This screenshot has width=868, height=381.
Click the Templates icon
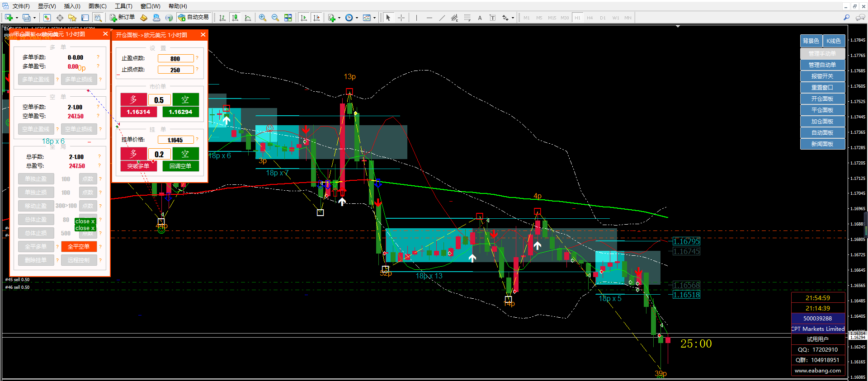[367, 18]
